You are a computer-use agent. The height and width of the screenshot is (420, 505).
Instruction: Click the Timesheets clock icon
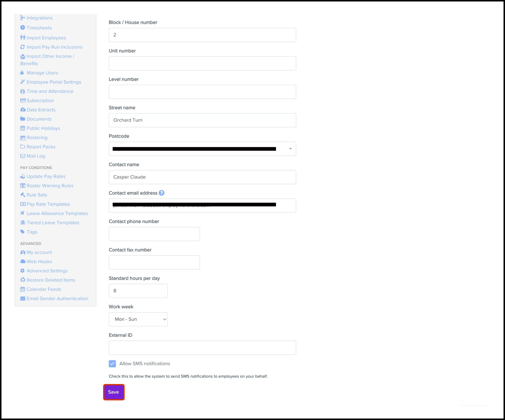point(23,28)
